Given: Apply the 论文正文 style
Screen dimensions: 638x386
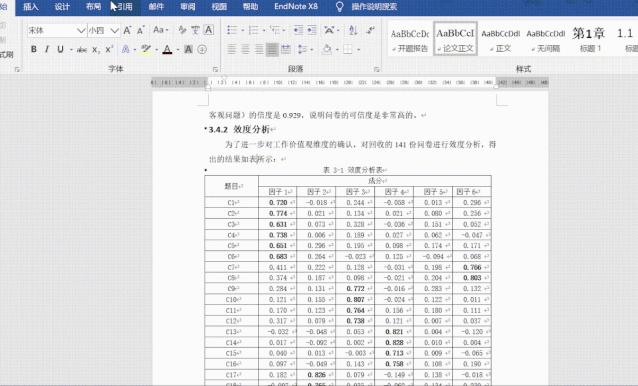Looking at the screenshot, I should [x=455, y=39].
